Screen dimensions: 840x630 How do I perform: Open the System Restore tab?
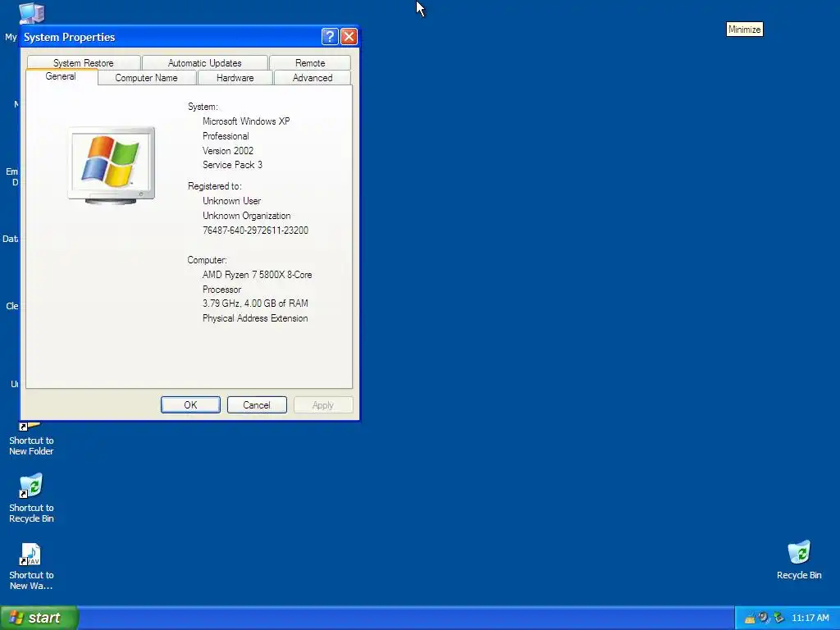click(x=84, y=62)
